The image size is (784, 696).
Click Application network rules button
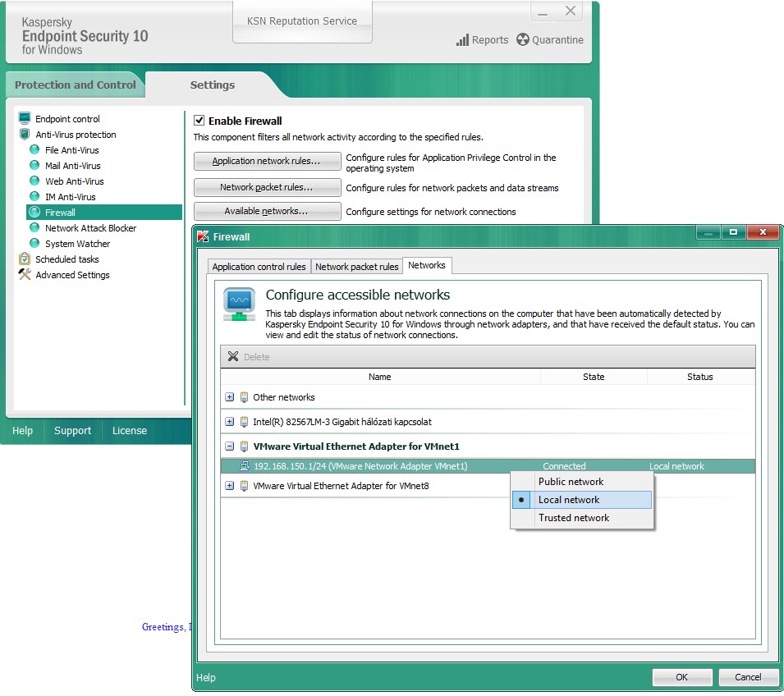(x=268, y=161)
